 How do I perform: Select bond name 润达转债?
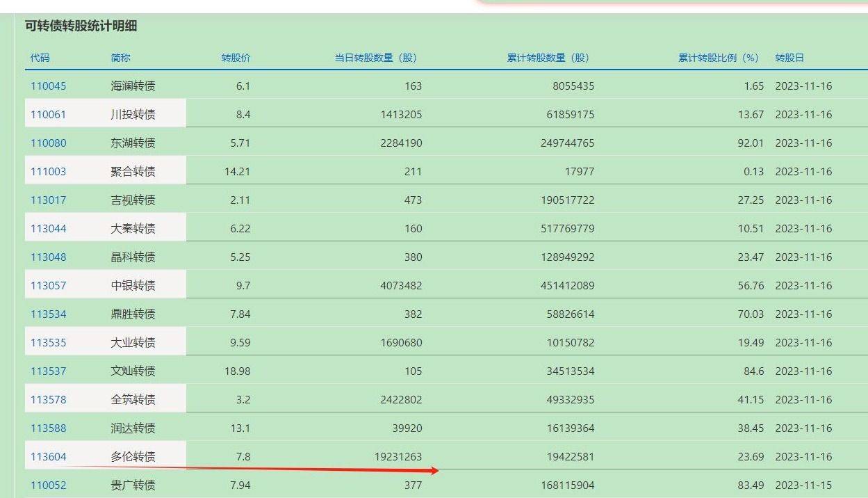(x=133, y=428)
